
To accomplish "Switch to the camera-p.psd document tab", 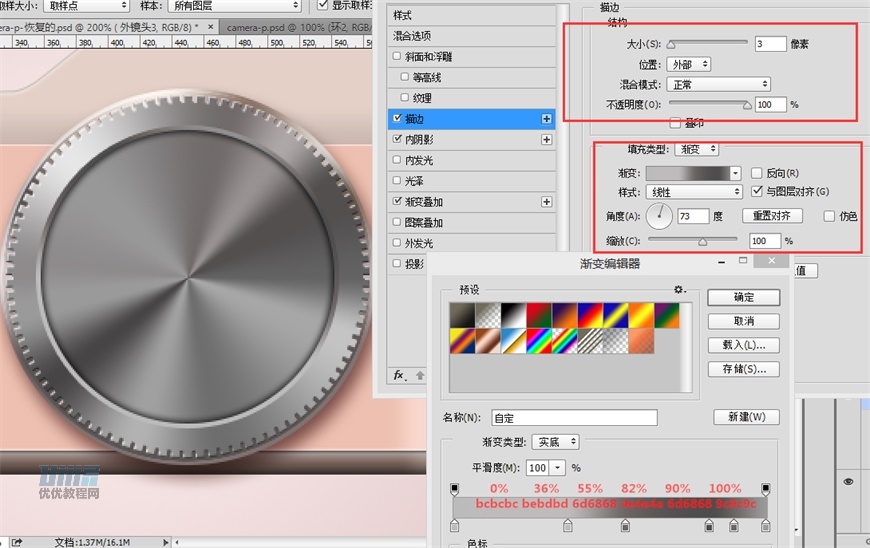I will pyautogui.click(x=297, y=27).
